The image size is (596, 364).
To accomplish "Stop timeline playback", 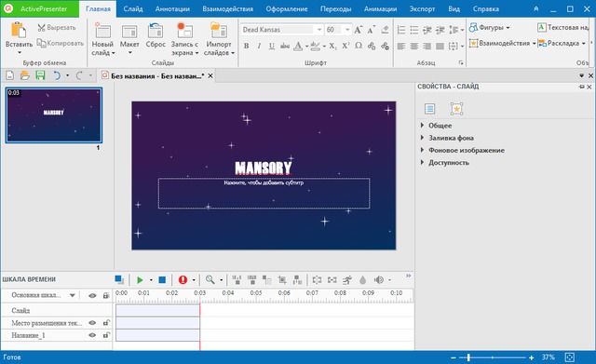I will [x=162, y=280].
